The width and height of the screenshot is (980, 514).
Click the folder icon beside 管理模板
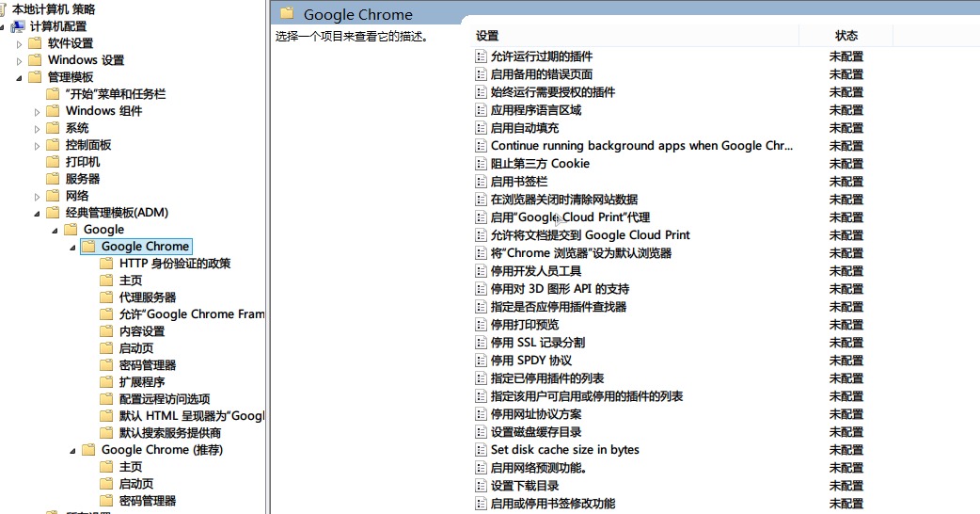[x=36, y=77]
